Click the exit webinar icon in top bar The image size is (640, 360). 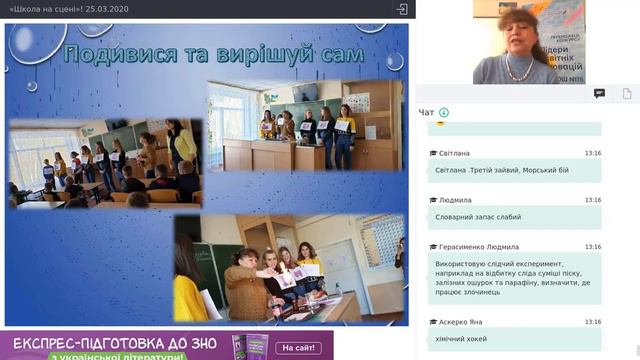tap(402, 9)
